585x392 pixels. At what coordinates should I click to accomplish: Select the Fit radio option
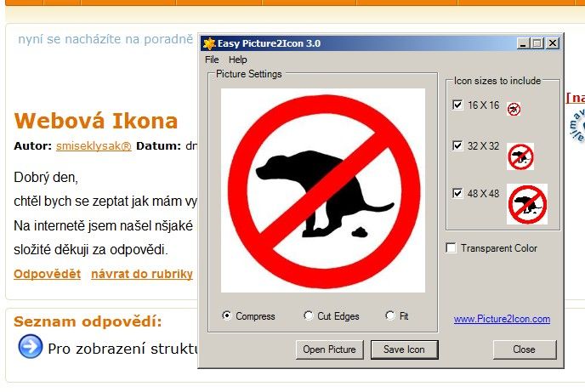click(x=390, y=316)
